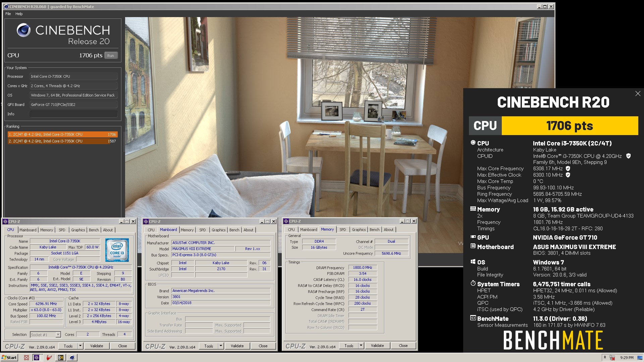Open Tools dropdown arrow in second CPU-Z
The image size is (644, 362).
(221, 346)
